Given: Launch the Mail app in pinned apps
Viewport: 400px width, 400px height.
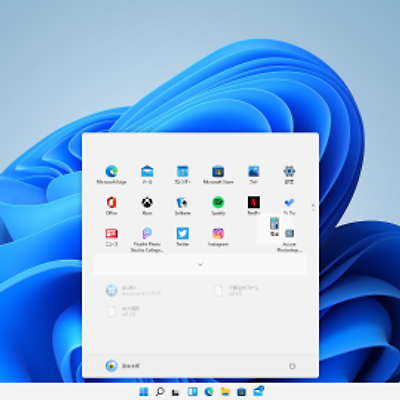Looking at the screenshot, I should pos(147,174).
